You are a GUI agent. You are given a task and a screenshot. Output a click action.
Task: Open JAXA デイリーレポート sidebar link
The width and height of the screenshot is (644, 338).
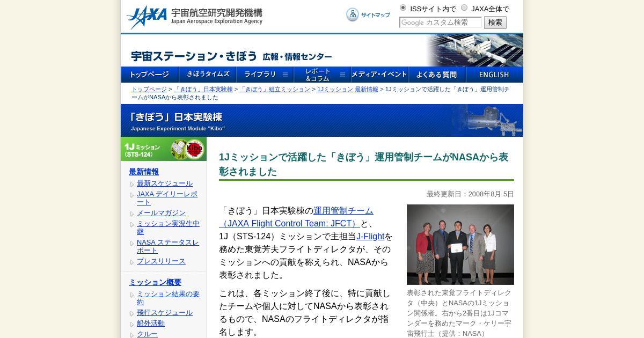coord(167,198)
